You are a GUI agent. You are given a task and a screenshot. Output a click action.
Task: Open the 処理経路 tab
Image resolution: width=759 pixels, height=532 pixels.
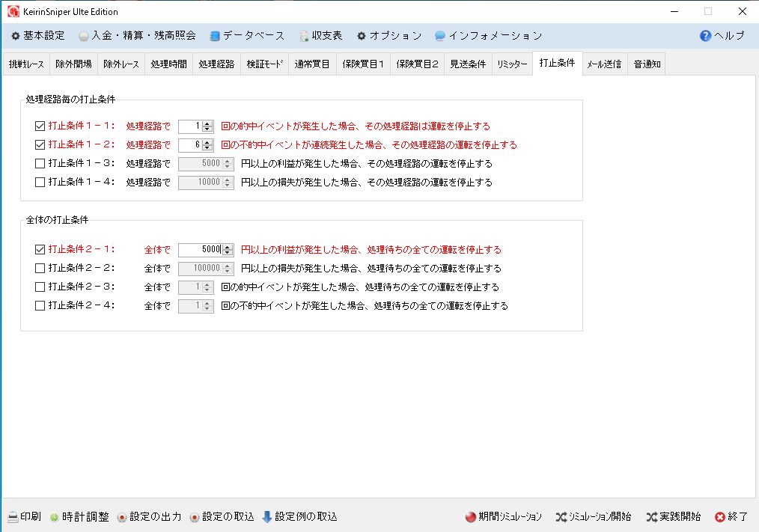[x=216, y=64]
